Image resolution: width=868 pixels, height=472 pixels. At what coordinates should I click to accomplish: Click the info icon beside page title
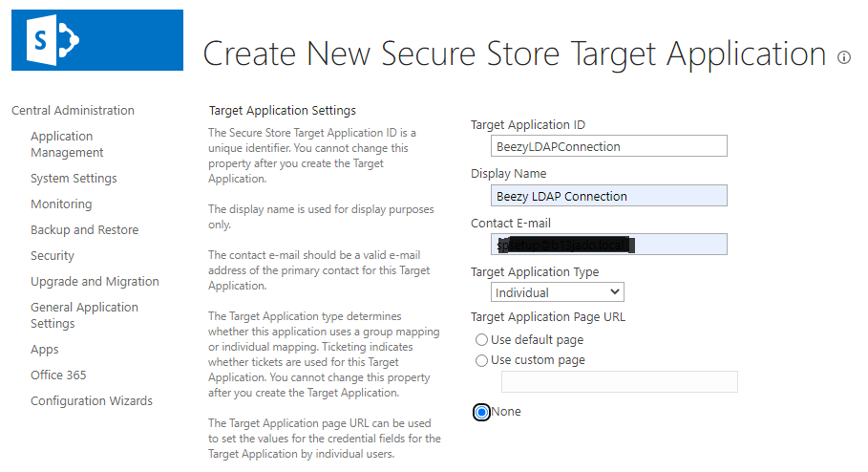click(x=843, y=57)
